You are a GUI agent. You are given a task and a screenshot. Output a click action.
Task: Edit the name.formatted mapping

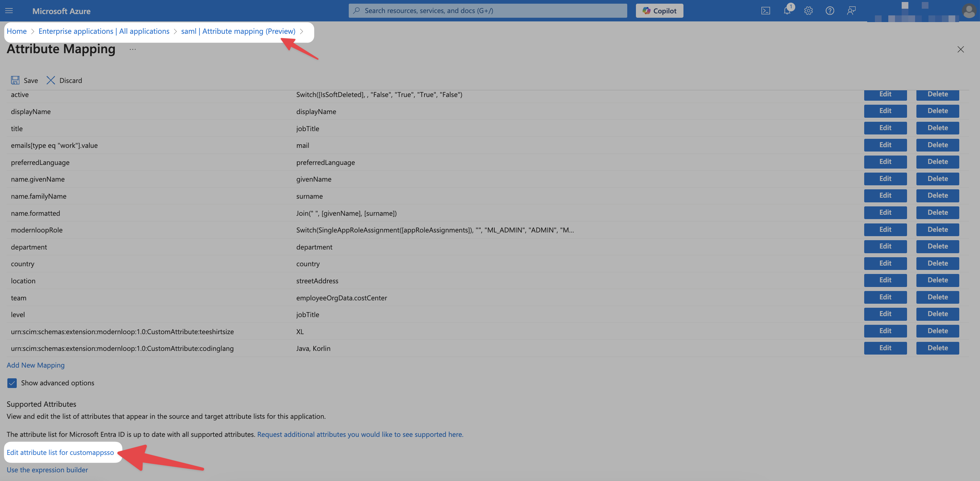click(885, 212)
